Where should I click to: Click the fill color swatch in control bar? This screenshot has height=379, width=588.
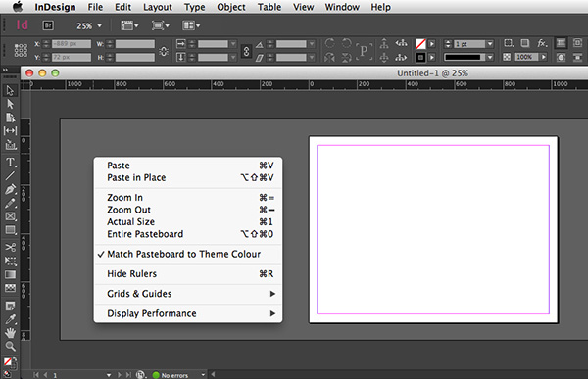pos(420,44)
